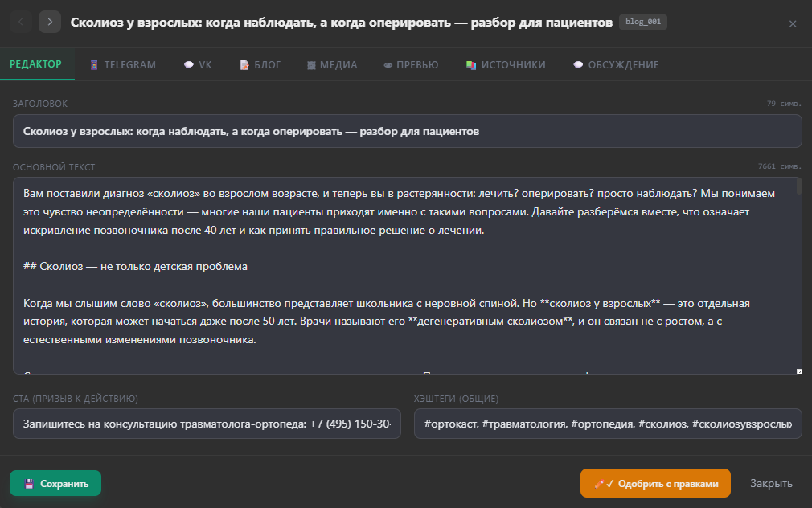Click the Хэштеги input field

pyautogui.click(x=608, y=422)
